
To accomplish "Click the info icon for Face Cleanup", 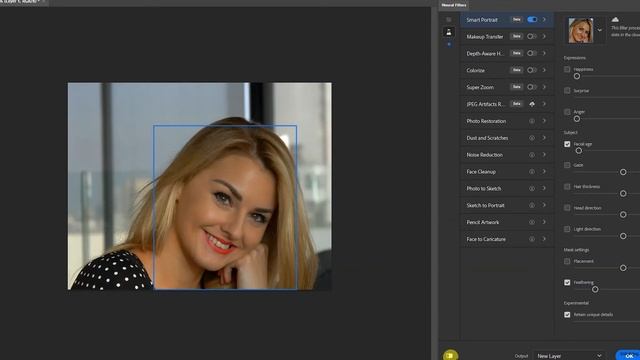I will 532,171.
